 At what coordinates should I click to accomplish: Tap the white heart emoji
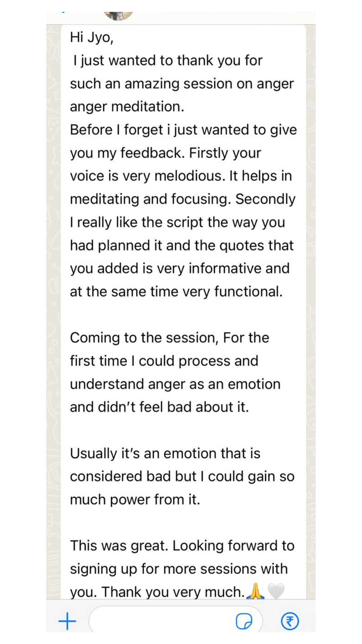coord(276,592)
